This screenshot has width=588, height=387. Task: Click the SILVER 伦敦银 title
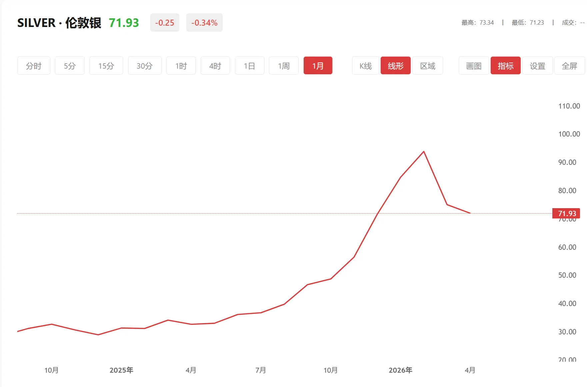click(59, 23)
